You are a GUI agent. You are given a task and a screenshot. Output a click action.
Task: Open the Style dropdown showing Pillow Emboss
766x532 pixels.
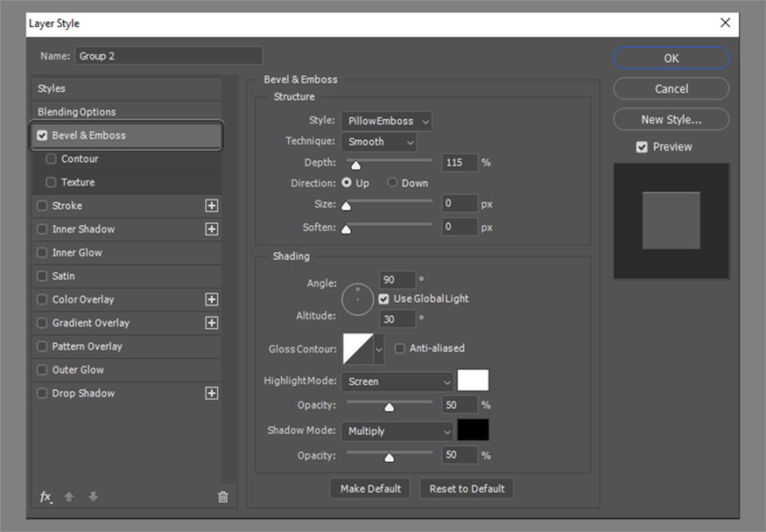point(386,121)
